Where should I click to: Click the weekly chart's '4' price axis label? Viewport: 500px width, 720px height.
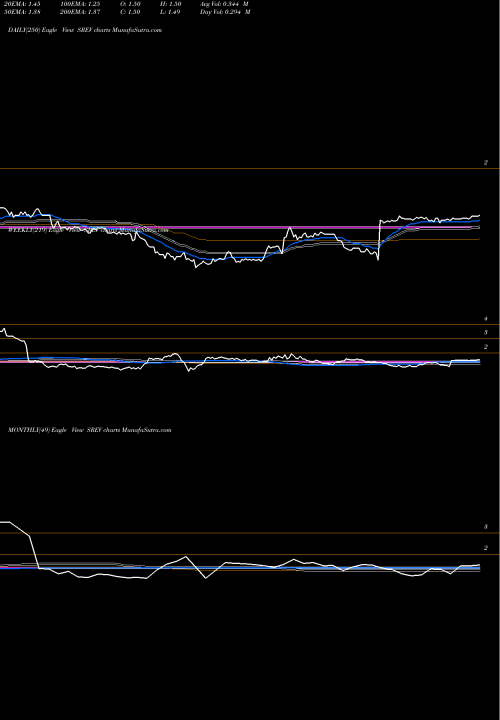pyautogui.click(x=486, y=319)
